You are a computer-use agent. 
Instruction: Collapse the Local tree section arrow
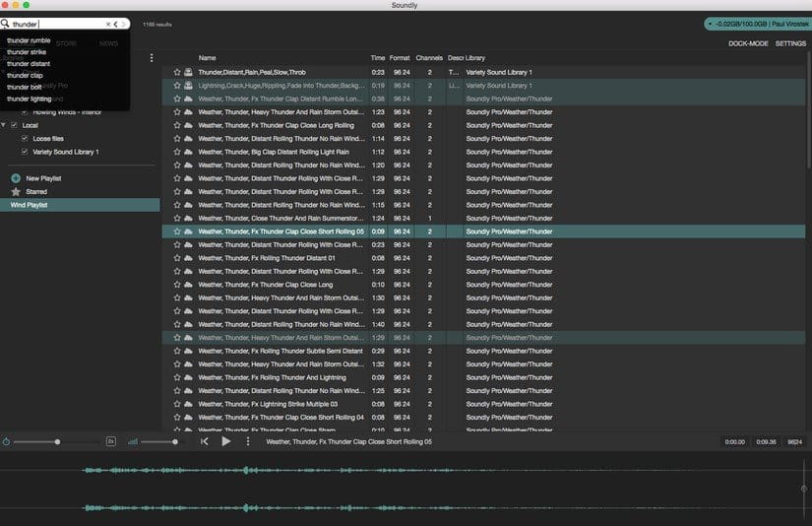click(x=4, y=126)
